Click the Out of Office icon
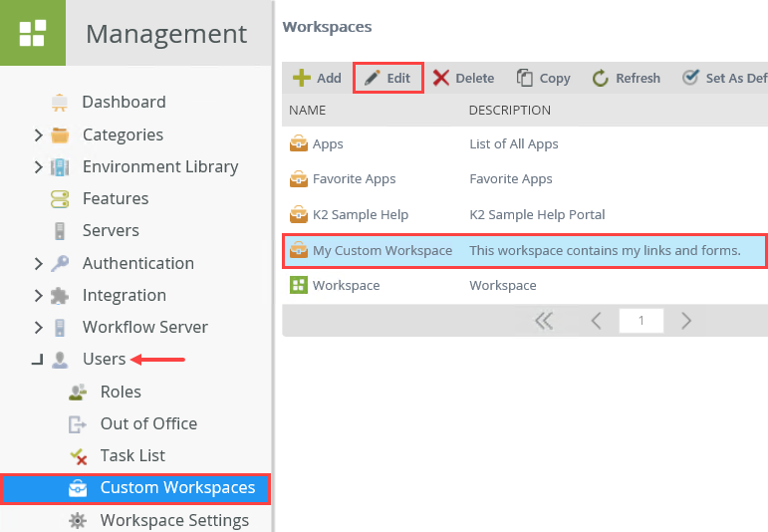Image resolution: width=768 pixels, height=532 pixels. pos(78,423)
